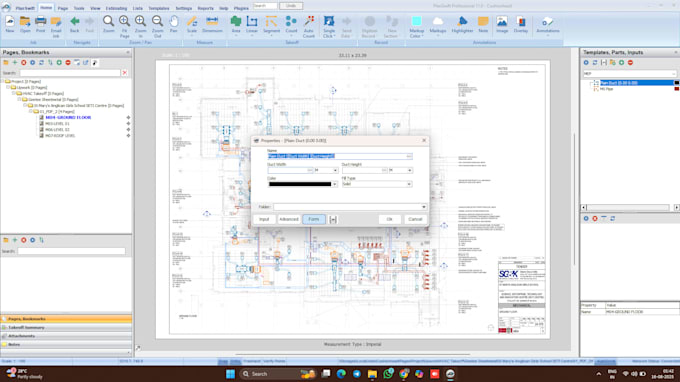Open the Linear takeoff dropdown
Viewport: 680px width, 382px height.
252,36
